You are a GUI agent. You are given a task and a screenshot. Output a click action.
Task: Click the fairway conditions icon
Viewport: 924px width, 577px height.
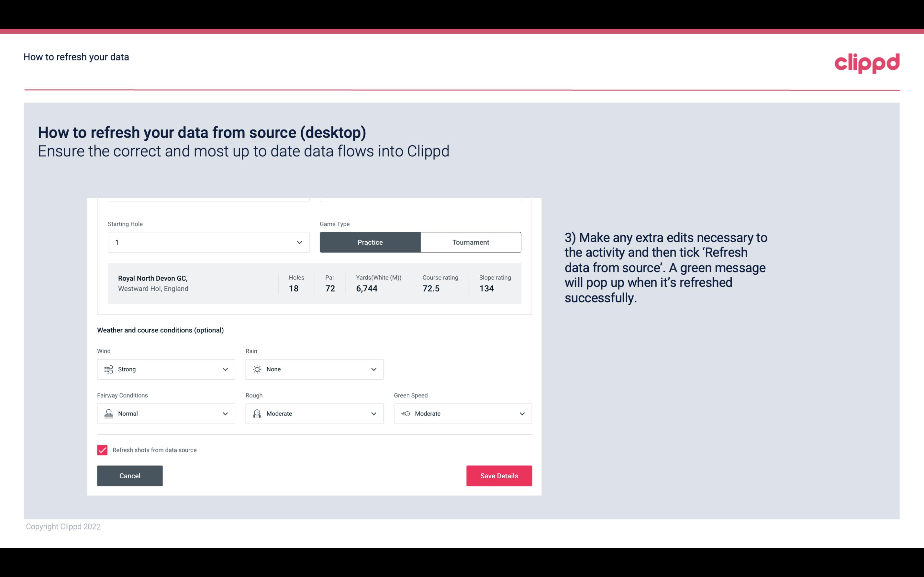point(108,414)
